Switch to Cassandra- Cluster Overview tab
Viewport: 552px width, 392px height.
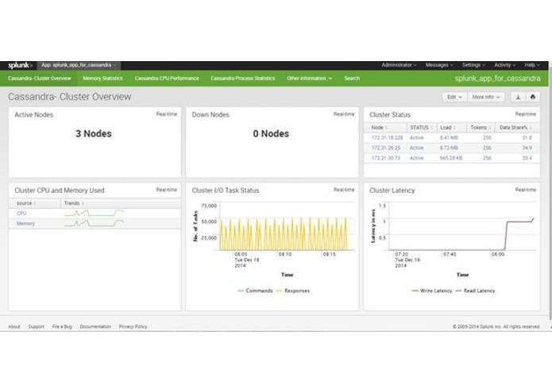[x=40, y=79]
